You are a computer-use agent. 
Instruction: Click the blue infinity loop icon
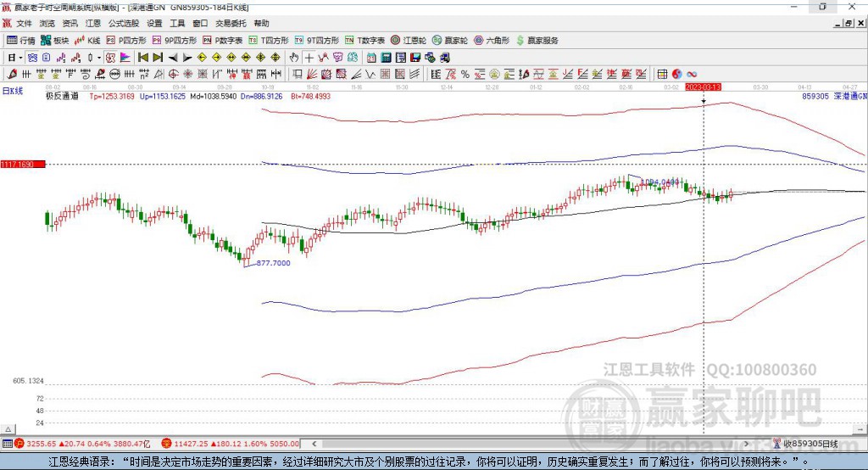coord(692,74)
